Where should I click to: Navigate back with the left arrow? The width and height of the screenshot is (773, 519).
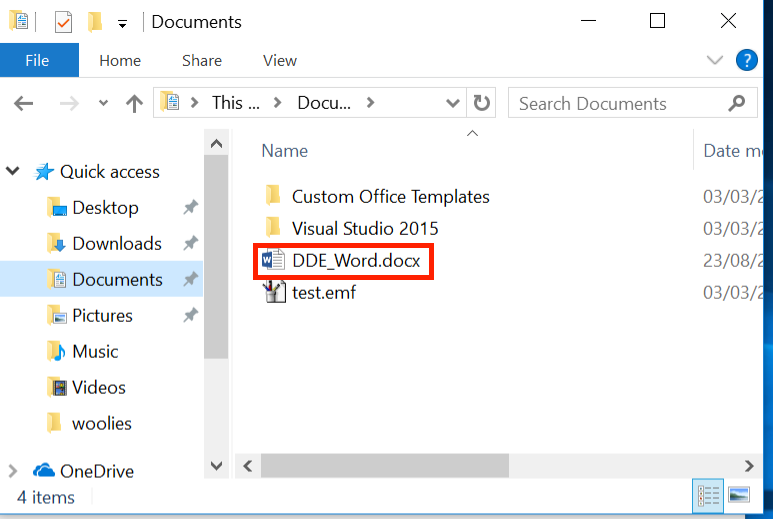point(24,103)
